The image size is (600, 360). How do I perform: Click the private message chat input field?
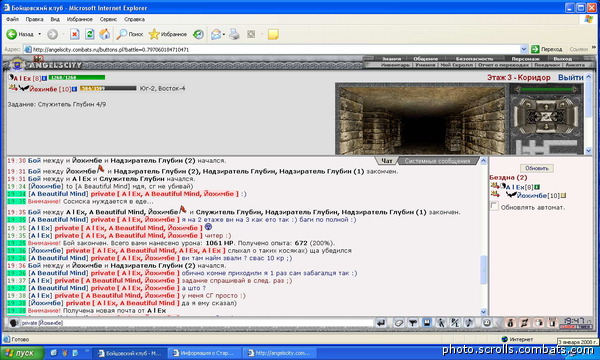point(196,323)
